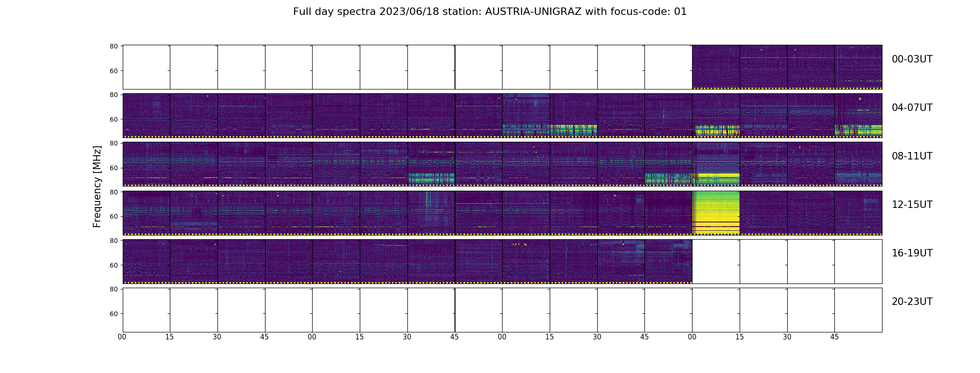Select the "08-11UT" row label
980x373 pixels.
[x=912, y=156]
